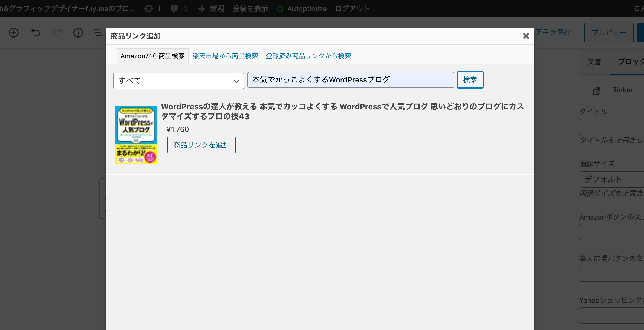644x330 pixels.
Task: Click the 画像サイズ label in the sidebar
Action: [x=597, y=164]
